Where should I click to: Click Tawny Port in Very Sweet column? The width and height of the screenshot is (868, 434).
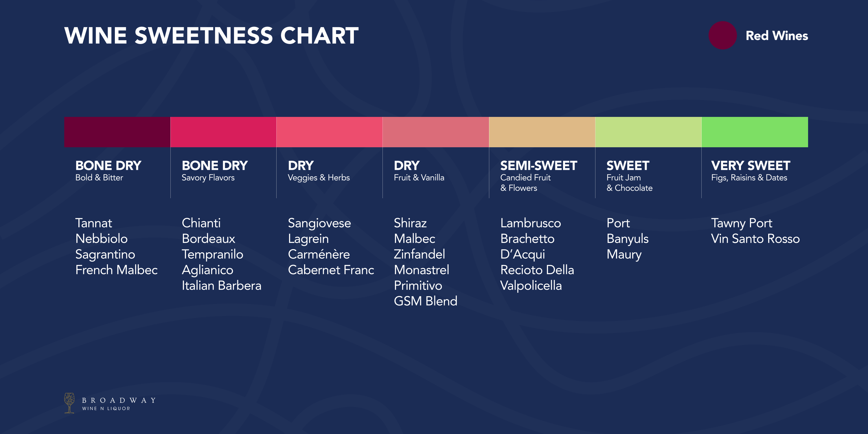[741, 223]
